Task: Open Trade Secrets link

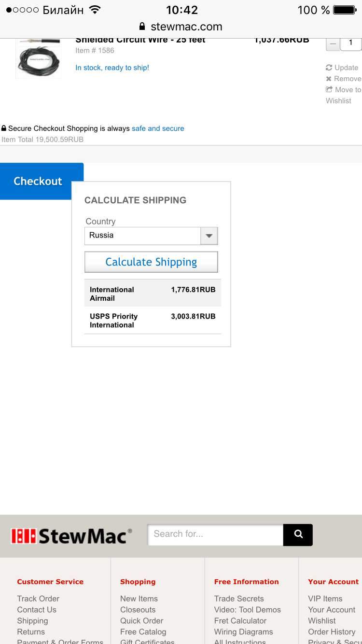Action: (239, 599)
